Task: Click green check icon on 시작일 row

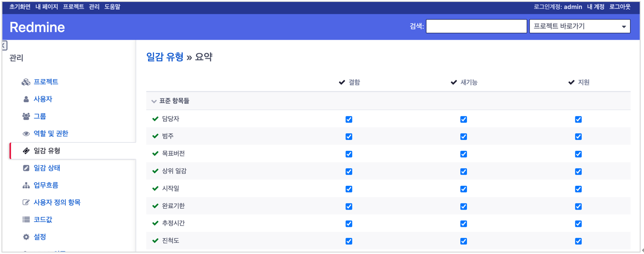Action: click(155, 189)
